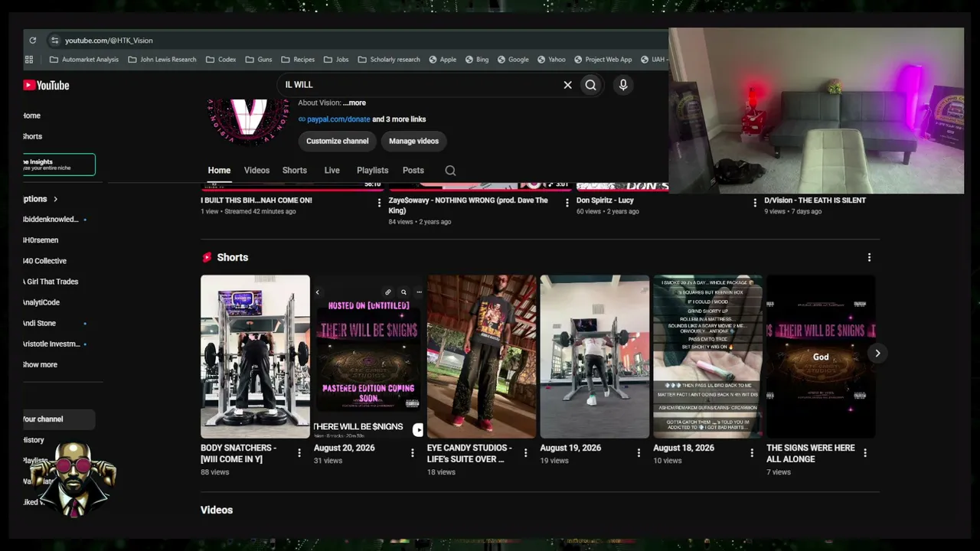
Task: Run the search with the magnifier button
Action: (x=590, y=85)
